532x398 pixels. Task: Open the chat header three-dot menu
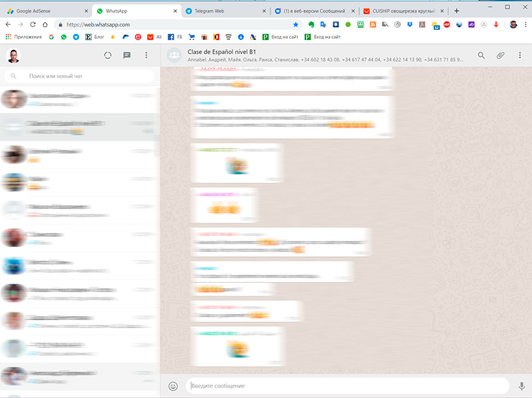pyautogui.click(x=520, y=55)
